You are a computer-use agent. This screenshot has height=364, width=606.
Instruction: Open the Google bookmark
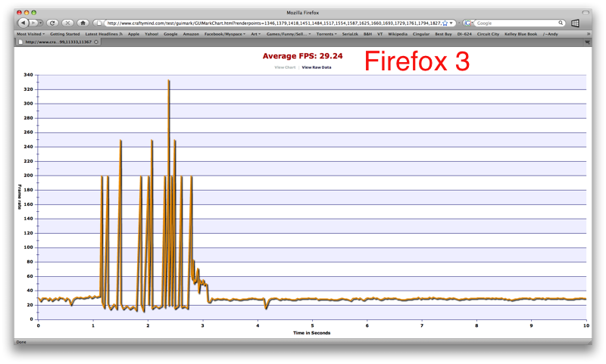(x=170, y=34)
